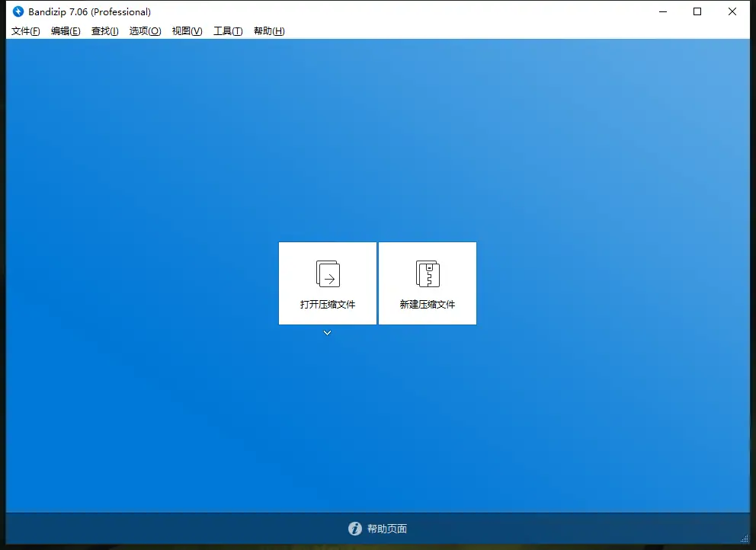
Task: Open the 查找(I) menu
Action: (104, 31)
